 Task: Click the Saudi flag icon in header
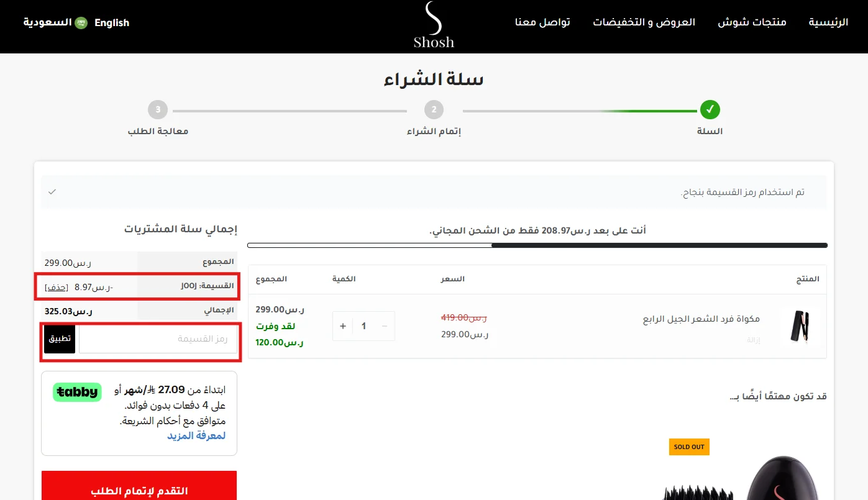click(81, 23)
